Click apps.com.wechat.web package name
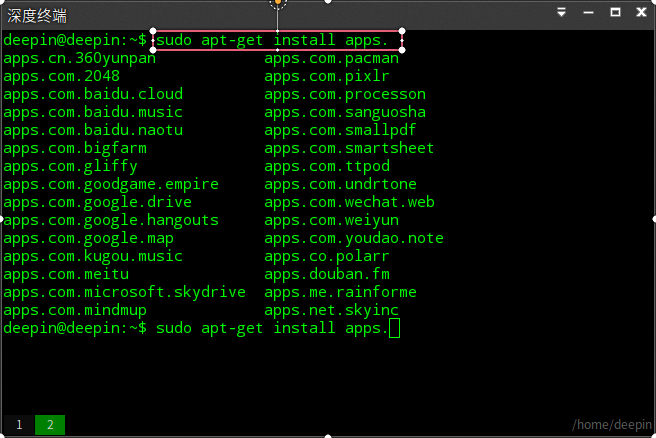The height and width of the screenshot is (438, 656). (x=349, y=202)
